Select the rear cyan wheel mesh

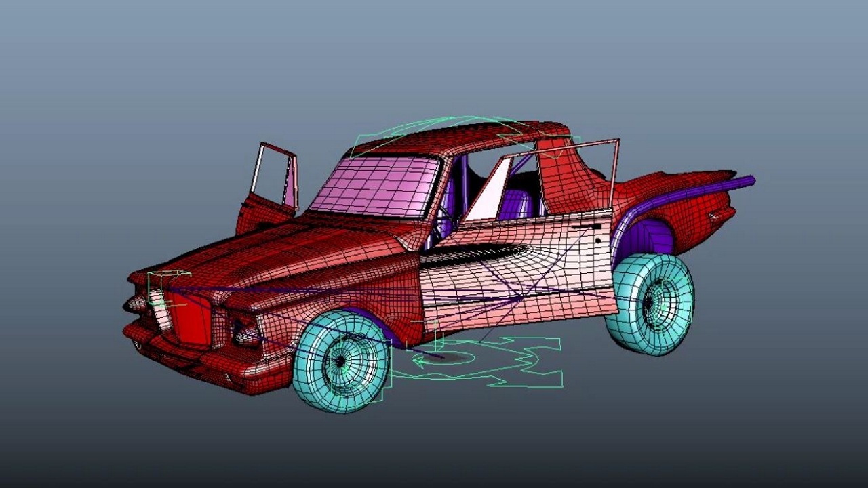pos(652,304)
